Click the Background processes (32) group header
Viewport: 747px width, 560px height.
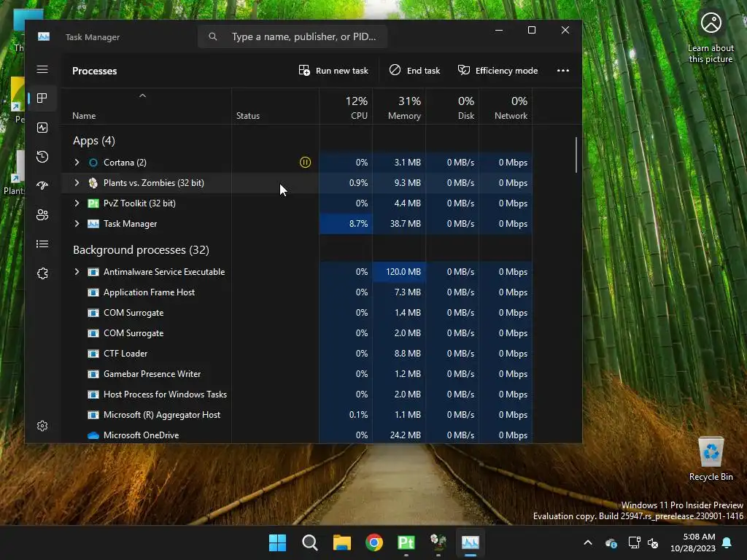[141, 250]
